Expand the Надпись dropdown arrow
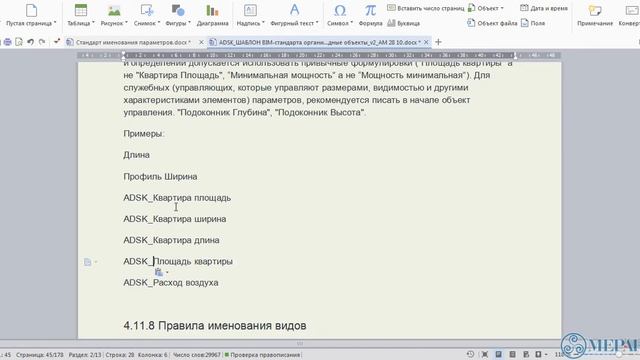640x360 pixels. tap(263, 23)
